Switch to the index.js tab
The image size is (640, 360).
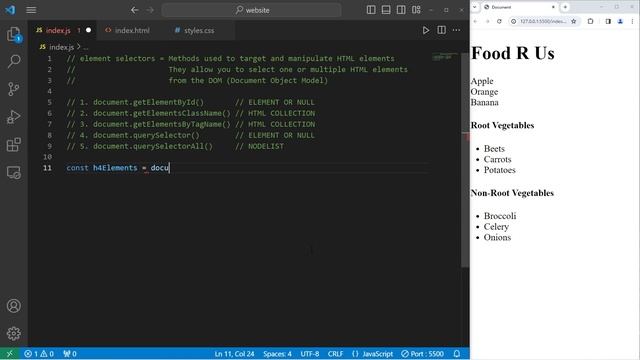point(58,30)
